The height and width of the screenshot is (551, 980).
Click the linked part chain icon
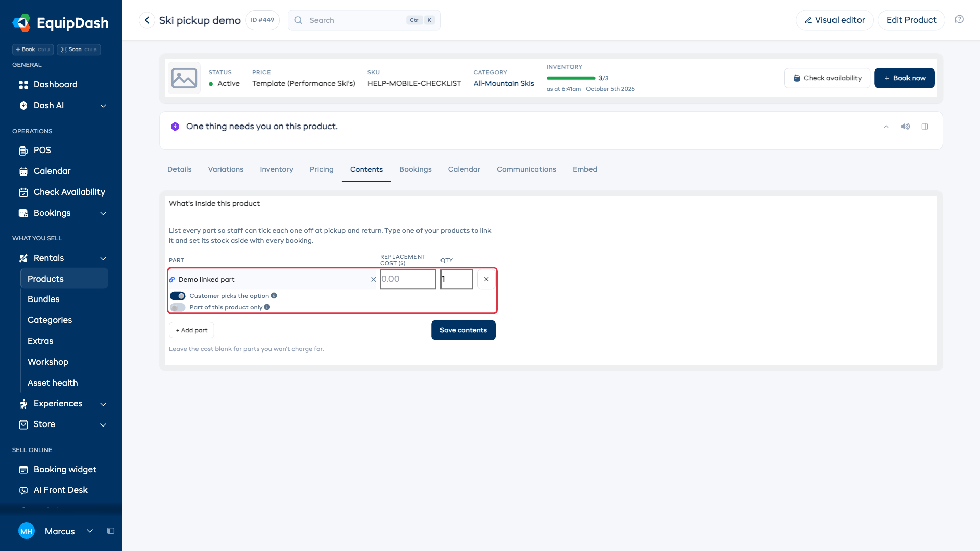172,280
